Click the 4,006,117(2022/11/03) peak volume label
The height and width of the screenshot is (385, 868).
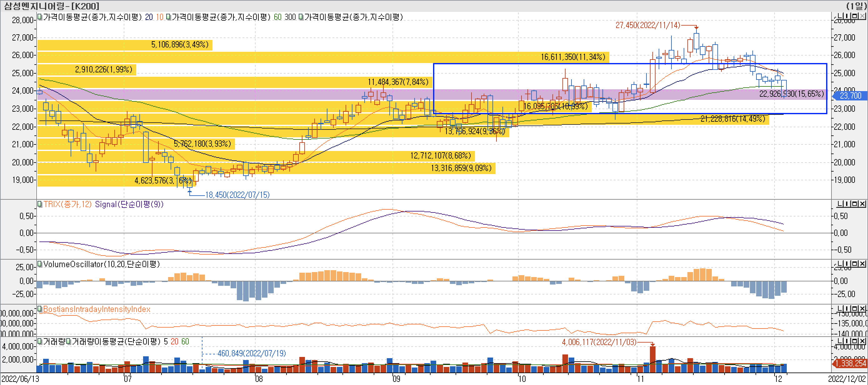point(599,342)
